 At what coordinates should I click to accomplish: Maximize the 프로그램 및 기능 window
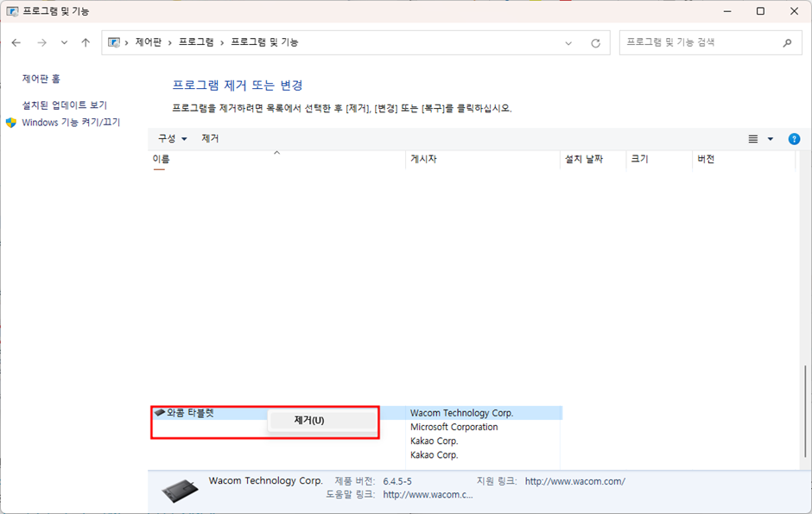(760, 11)
